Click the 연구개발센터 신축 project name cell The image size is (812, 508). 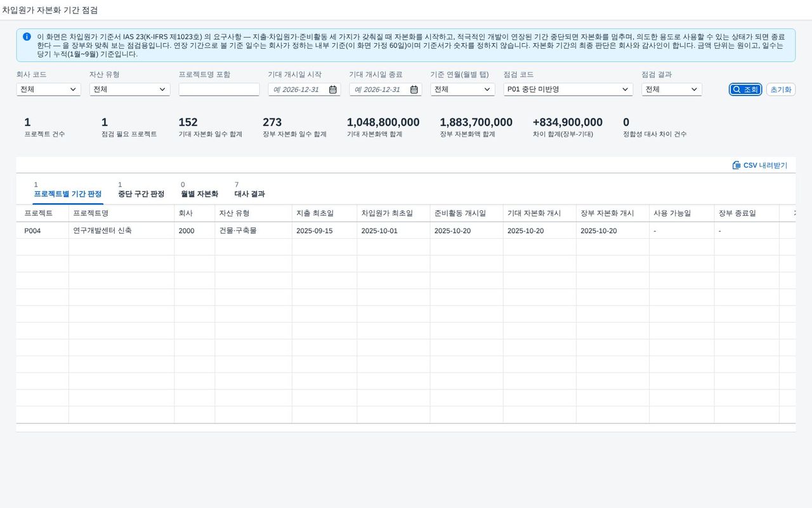coord(121,231)
